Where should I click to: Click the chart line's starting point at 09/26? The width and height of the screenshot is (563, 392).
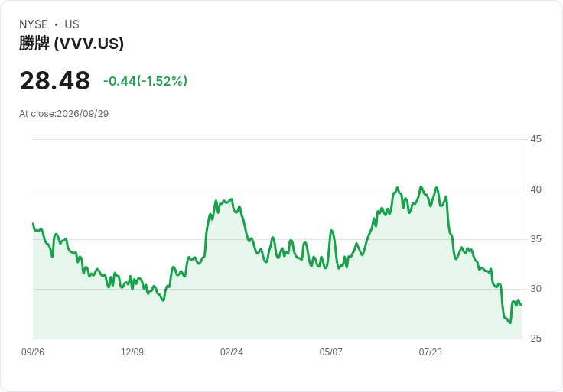point(34,223)
